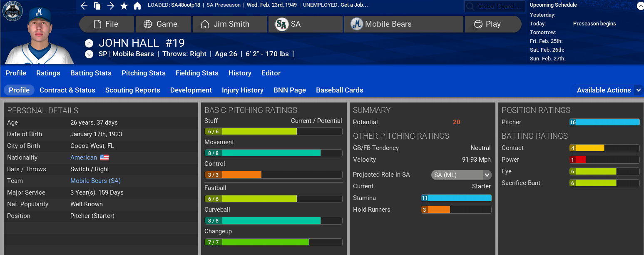This screenshot has height=255, width=644.
Task: Collapse the upcoming schedule panel arrow
Action: [x=639, y=5]
